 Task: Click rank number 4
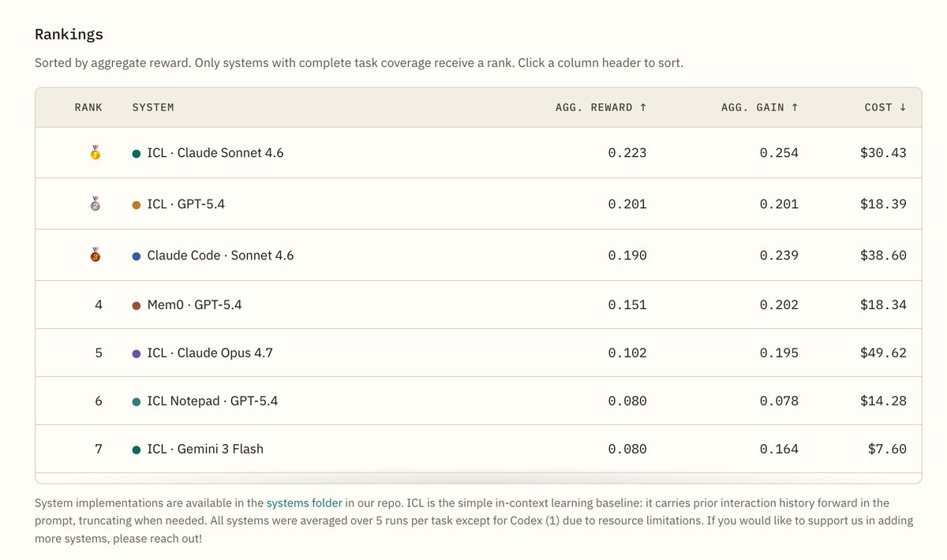point(99,304)
